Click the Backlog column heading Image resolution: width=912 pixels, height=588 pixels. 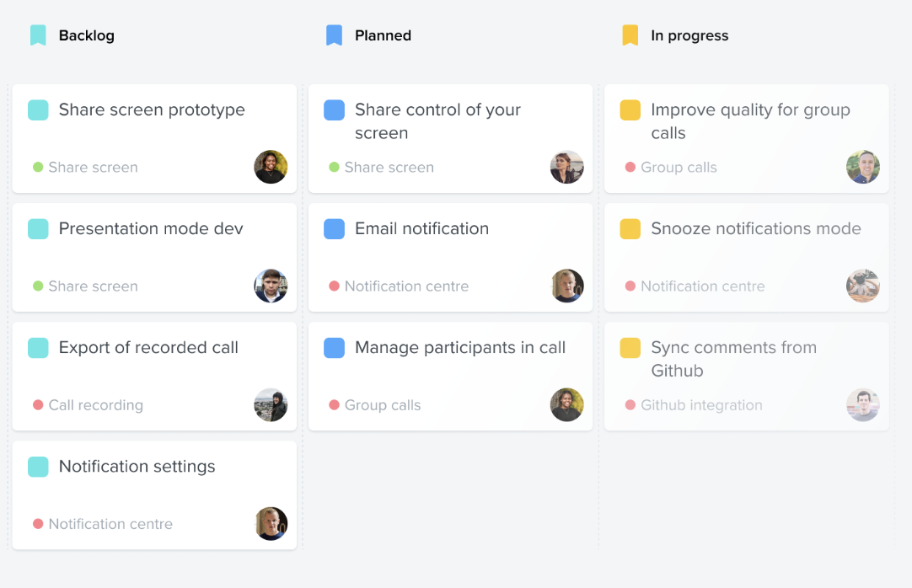click(86, 35)
